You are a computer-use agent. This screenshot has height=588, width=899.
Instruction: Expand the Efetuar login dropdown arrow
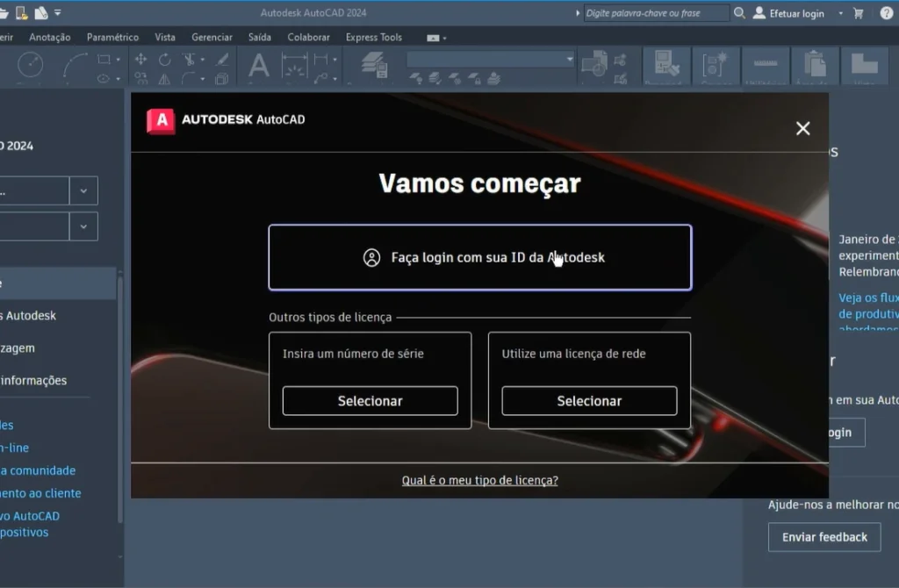[840, 13]
